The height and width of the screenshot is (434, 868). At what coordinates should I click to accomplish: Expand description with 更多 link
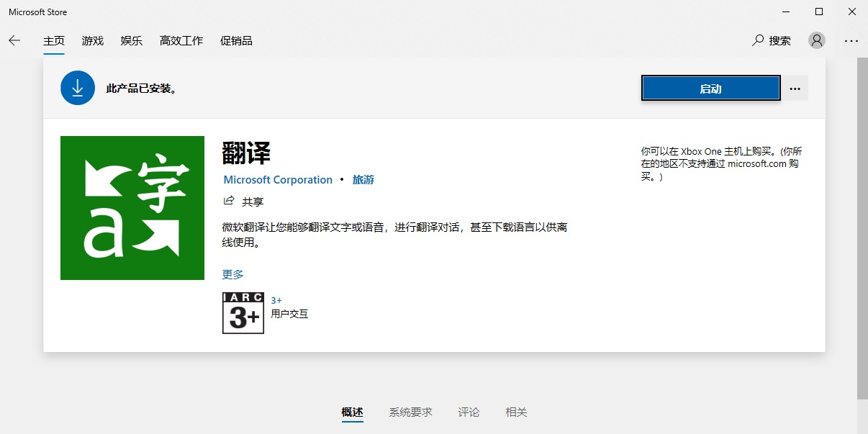tap(233, 274)
